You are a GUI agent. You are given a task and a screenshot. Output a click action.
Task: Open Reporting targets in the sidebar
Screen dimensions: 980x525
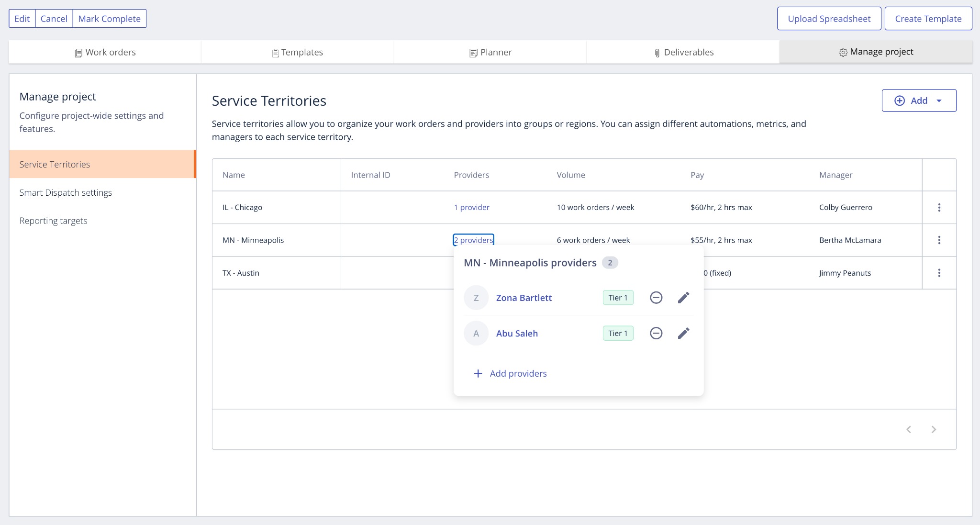53,221
